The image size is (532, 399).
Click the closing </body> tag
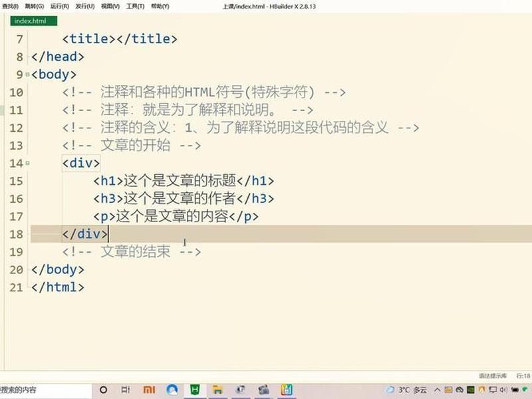(58, 270)
